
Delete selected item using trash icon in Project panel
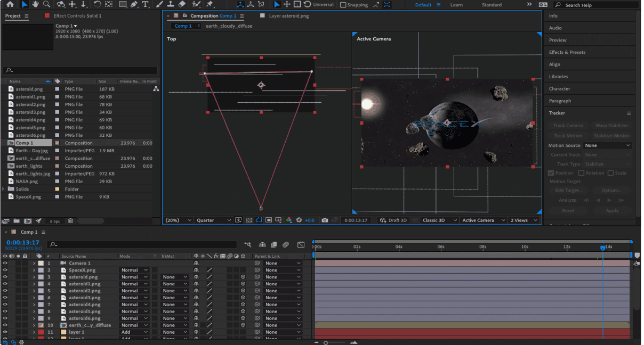[70, 221]
